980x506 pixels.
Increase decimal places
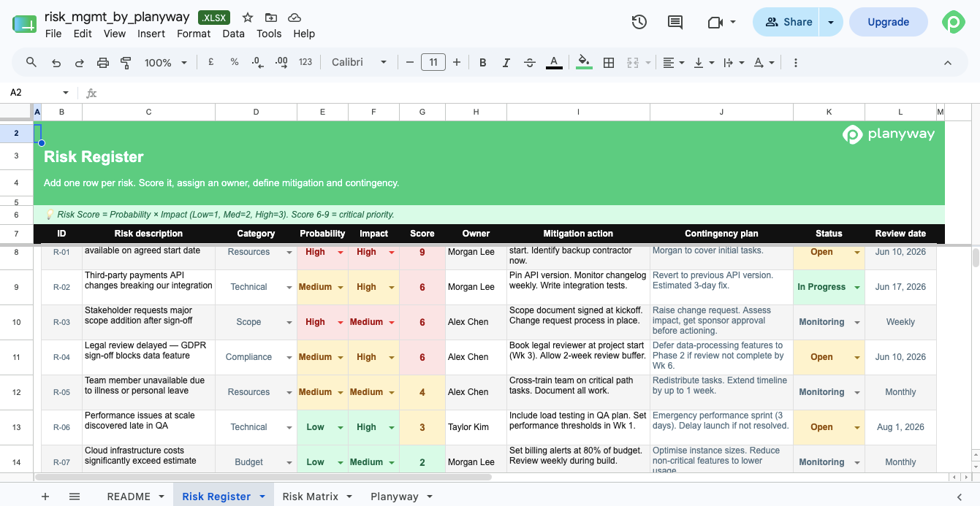pyautogui.click(x=281, y=63)
